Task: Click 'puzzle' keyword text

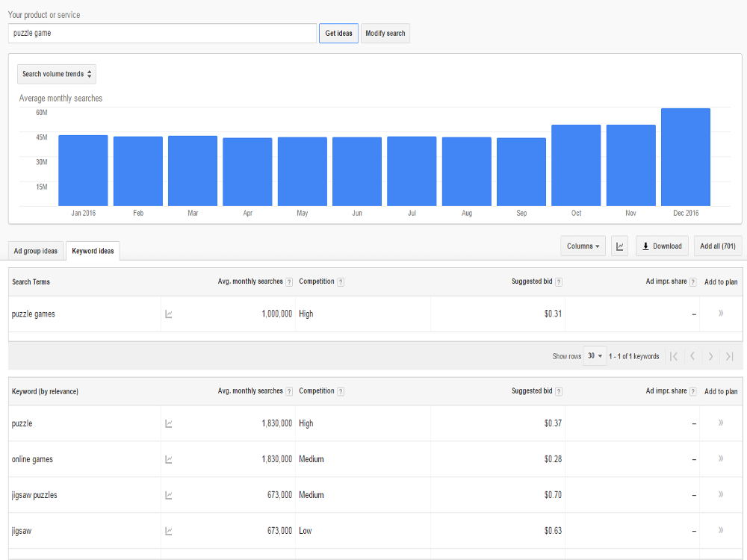Action: [x=22, y=424]
